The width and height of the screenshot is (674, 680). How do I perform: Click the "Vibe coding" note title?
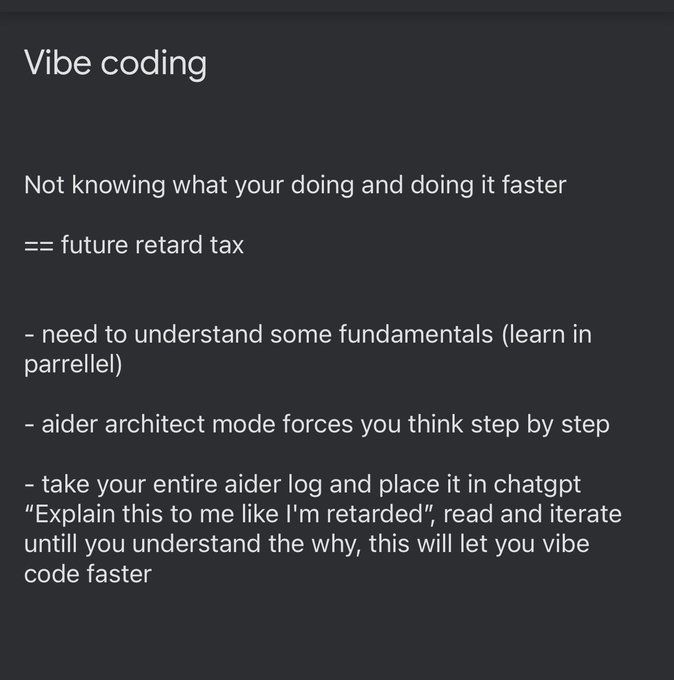point(115,64)
